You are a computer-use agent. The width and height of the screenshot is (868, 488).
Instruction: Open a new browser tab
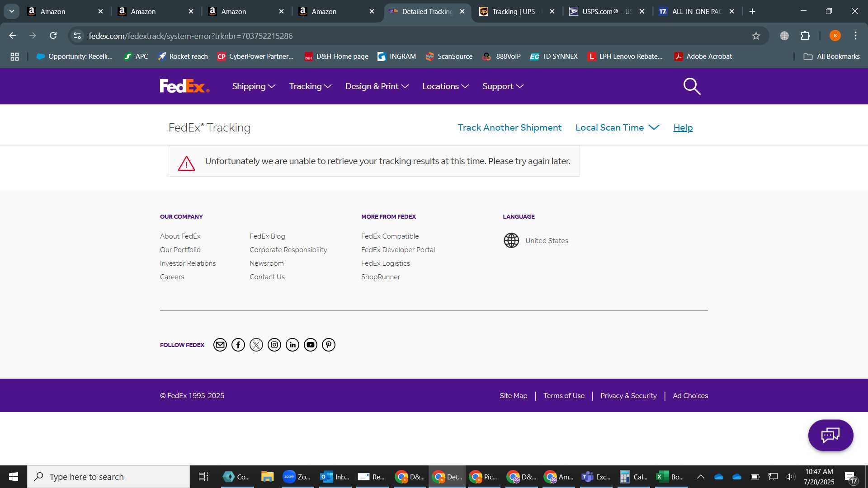tap(752, 11)
